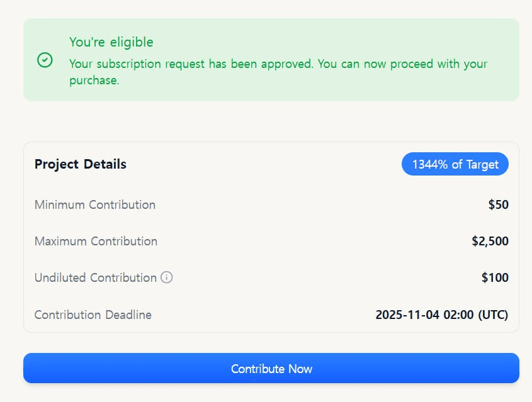Click the 1344% of Target badge

point(455,164)
